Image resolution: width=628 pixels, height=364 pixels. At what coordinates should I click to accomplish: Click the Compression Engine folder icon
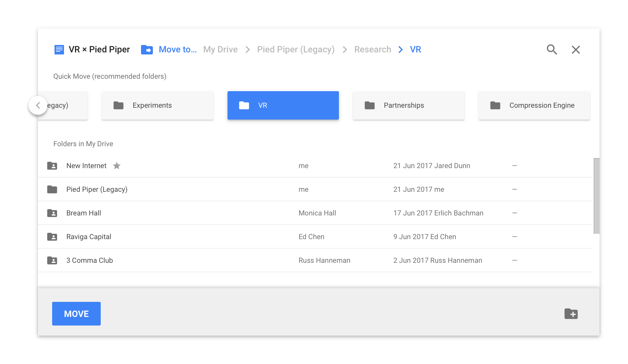coord(495,105)
